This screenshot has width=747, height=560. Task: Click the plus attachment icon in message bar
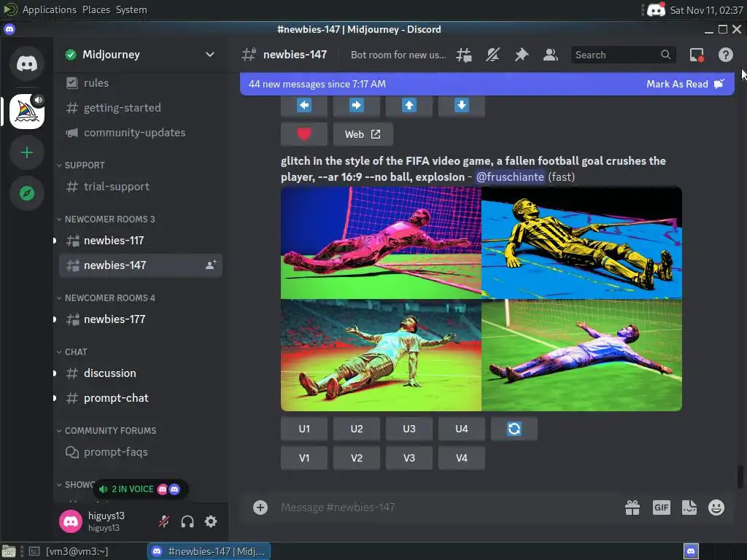click(260, 507)
